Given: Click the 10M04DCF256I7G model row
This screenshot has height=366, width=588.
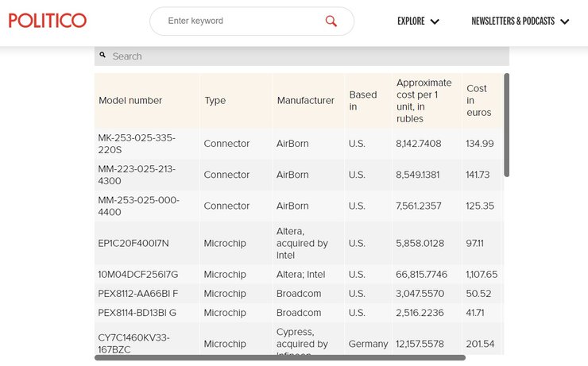Looking at the screenshot, I should tap(137, 275).
